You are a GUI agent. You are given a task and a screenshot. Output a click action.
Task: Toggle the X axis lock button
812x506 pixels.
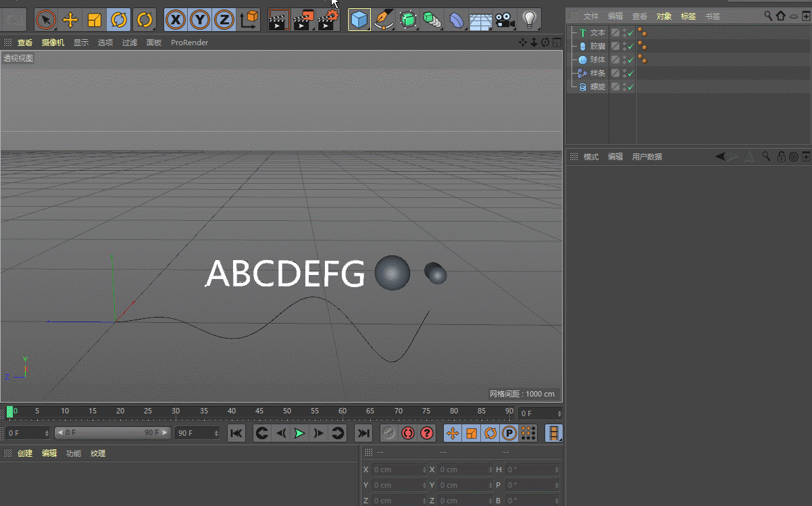(x=176, y=20)
